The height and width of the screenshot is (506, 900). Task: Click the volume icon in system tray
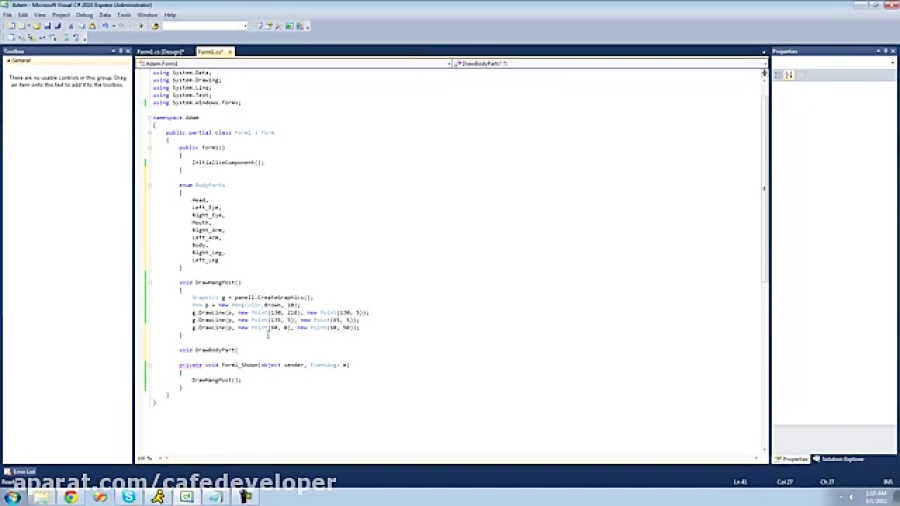[851, 497]
